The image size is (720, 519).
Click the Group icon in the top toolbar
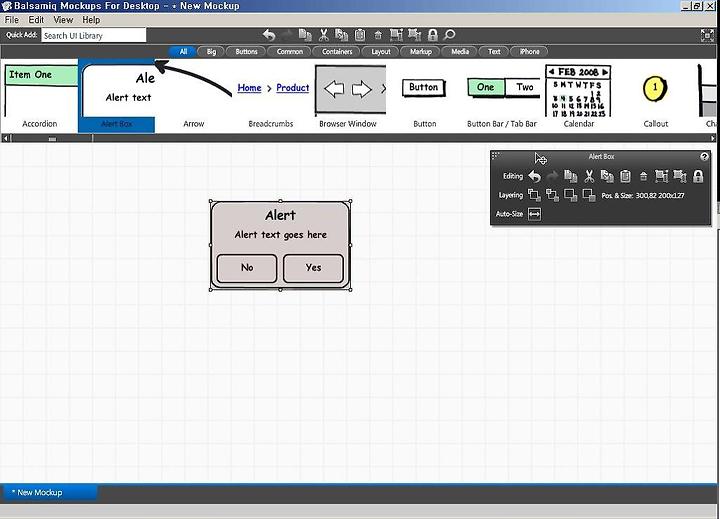coord(396,35)
